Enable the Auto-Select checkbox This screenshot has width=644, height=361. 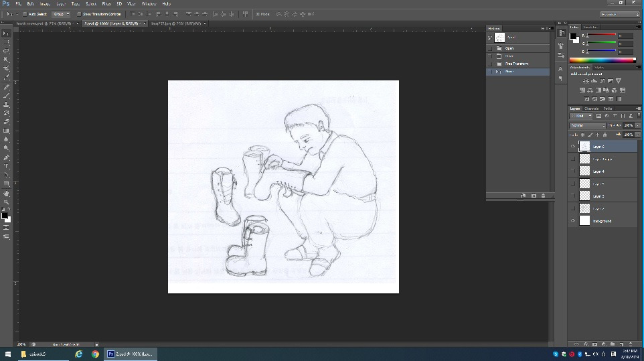(x=25, y=13)
